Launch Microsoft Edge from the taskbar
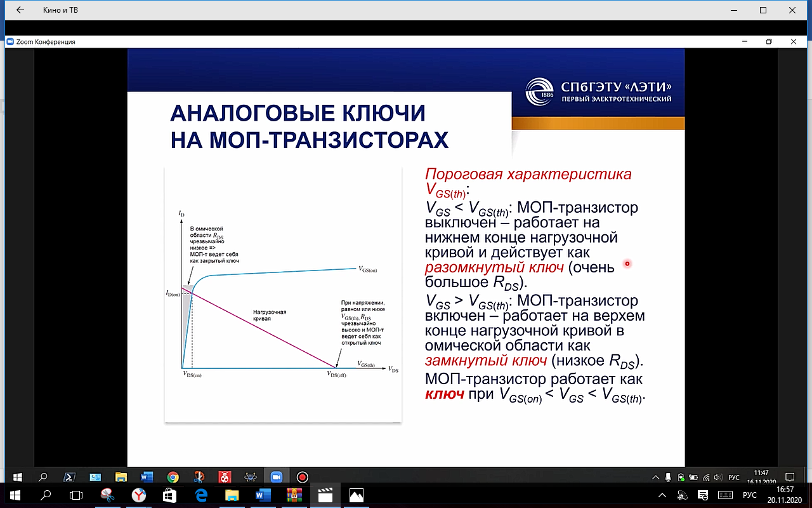Viewport: 812px width, 508px height. point(200,495)
